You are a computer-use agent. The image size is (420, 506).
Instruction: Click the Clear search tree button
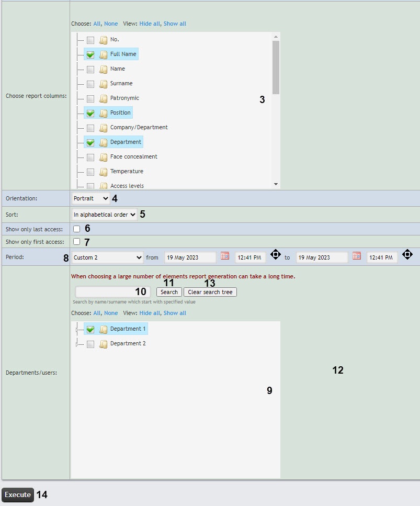tap(210, 292)
